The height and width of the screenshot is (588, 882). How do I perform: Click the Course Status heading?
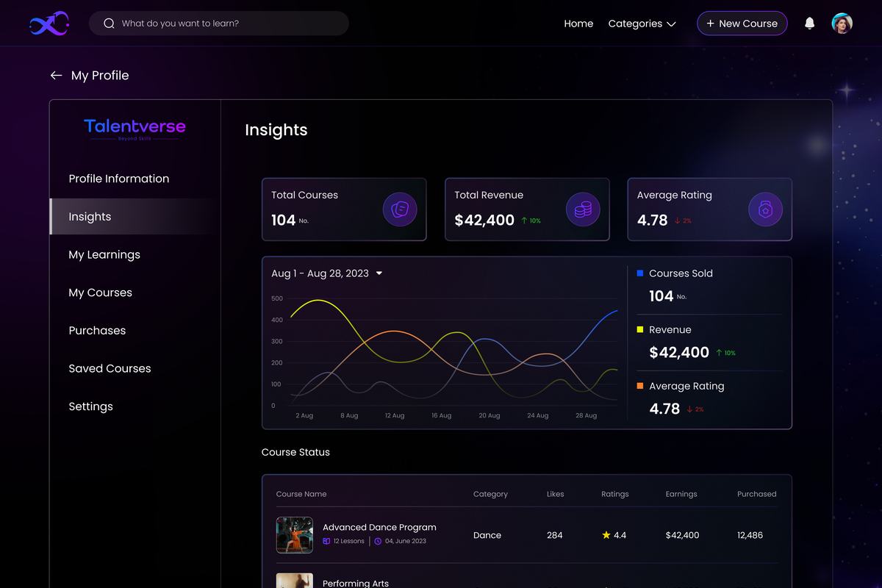point(295,452)
